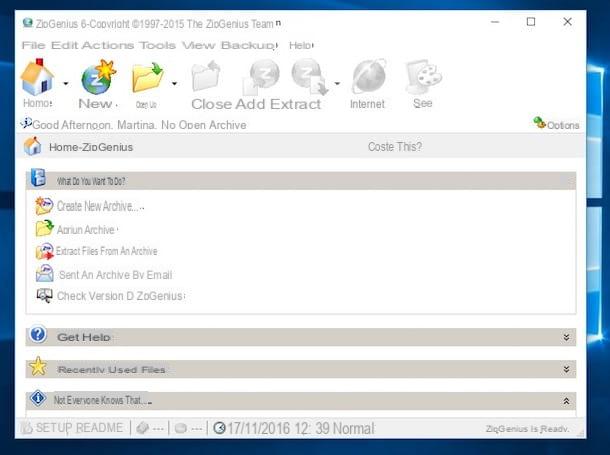Click the What Do You Want To Do header
Image resolution: width=610 pixels, height=455 pixels.
click(x=301, y=181)
